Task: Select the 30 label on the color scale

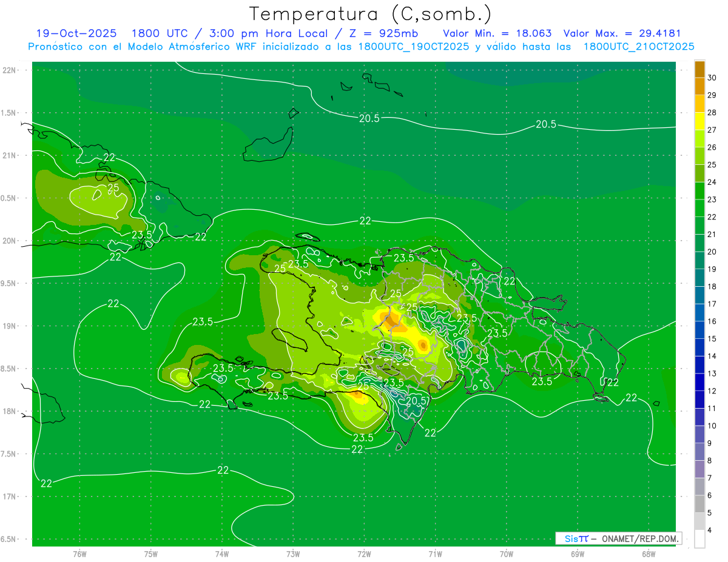Action: pos(712,78)
